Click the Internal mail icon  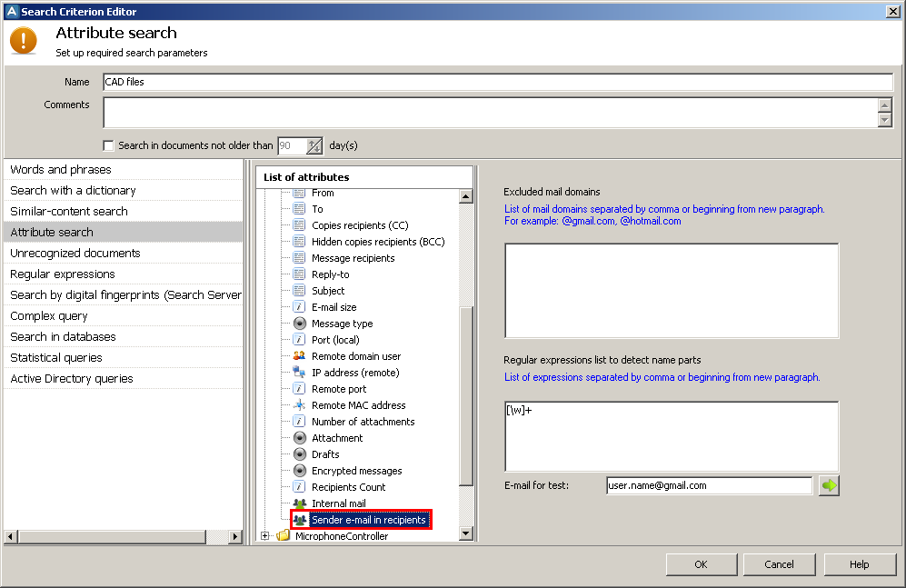coord(299,503)
